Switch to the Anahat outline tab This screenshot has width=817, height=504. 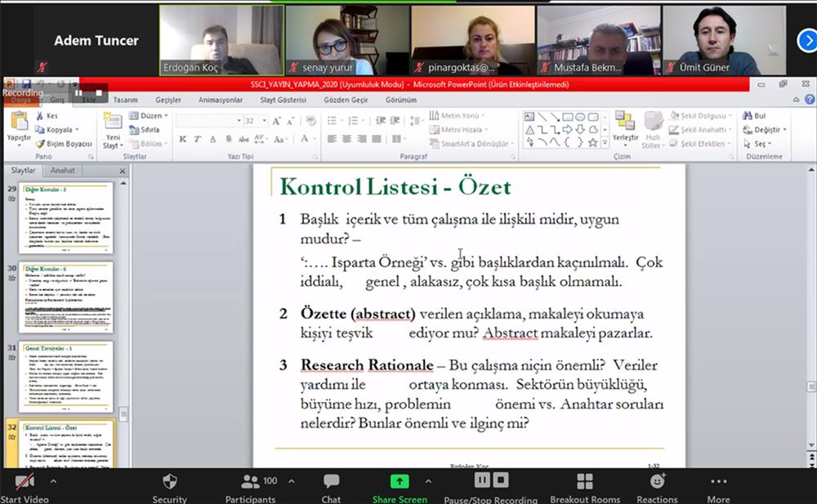click(63, 171)
